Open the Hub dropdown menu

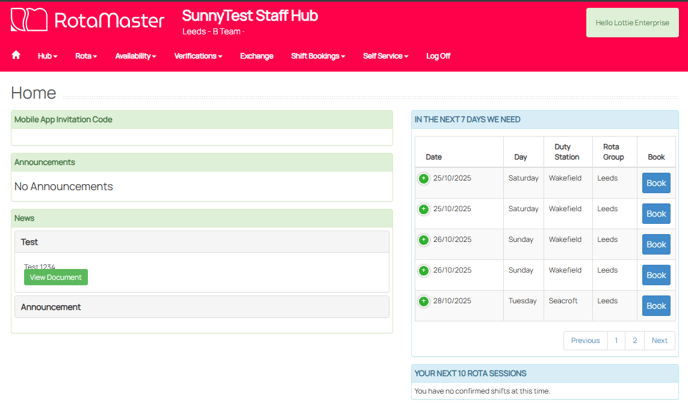pyautogui.click(x=47, y=56)
